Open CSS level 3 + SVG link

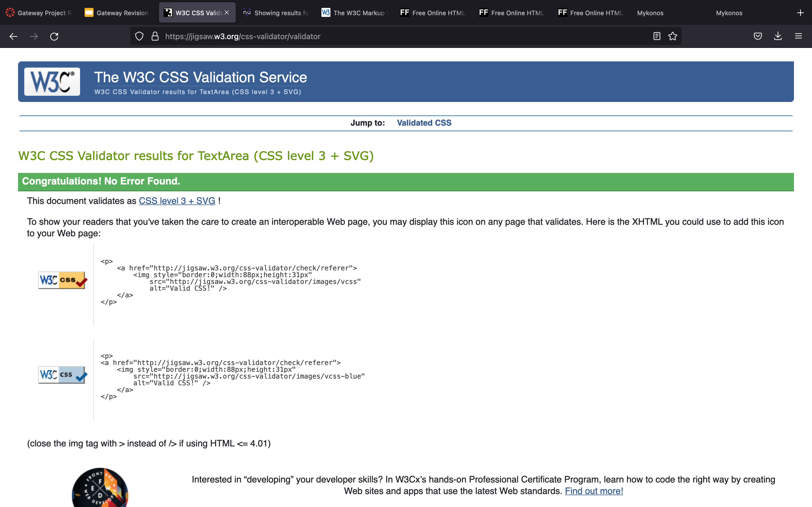(x=177, y=201)
